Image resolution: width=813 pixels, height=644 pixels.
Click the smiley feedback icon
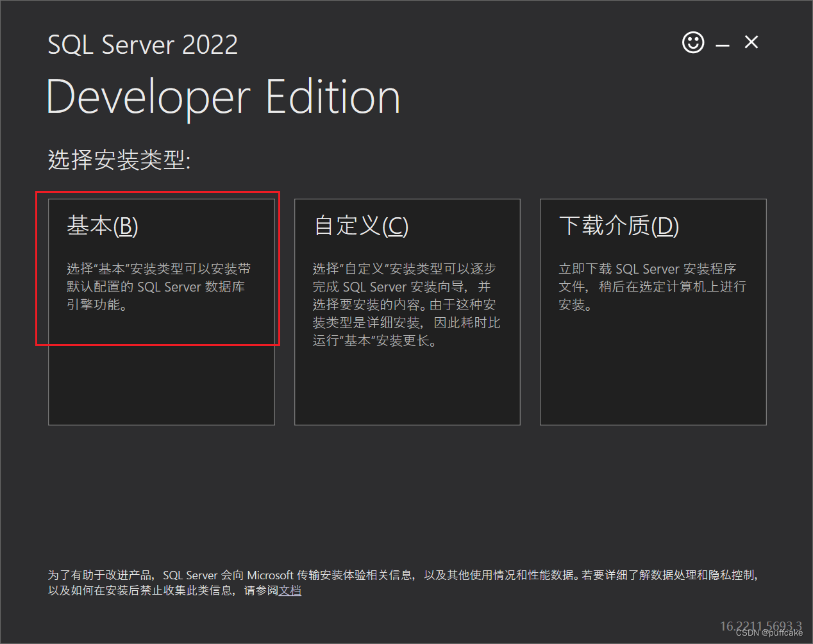[x=693, y=43]
